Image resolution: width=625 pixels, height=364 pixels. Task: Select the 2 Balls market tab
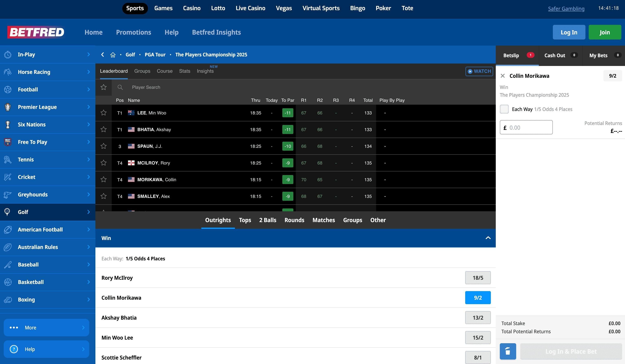point(268,220)
